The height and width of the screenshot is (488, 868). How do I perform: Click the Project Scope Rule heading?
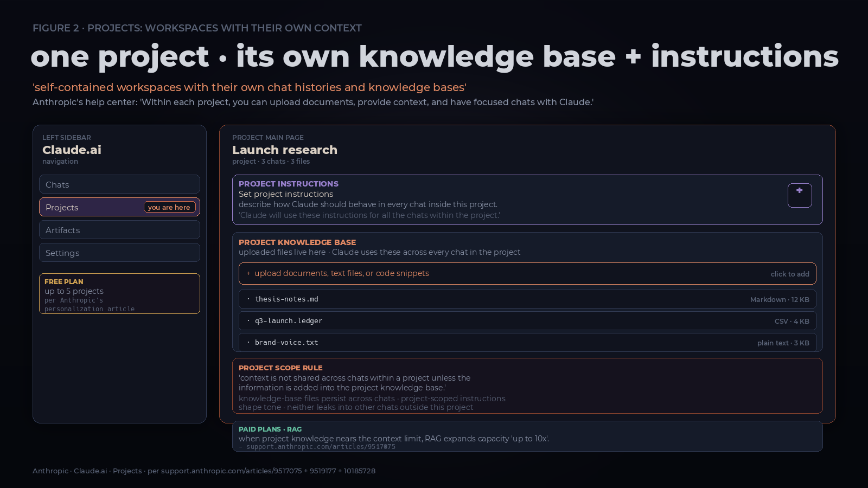tap(280, 368)
